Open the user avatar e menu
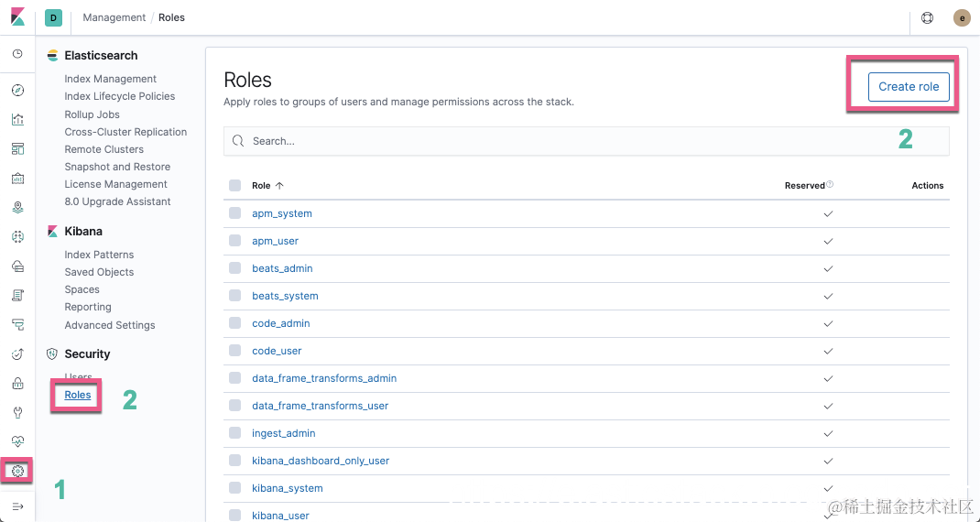This screenshot has width=980, height=522. (962, 18)
